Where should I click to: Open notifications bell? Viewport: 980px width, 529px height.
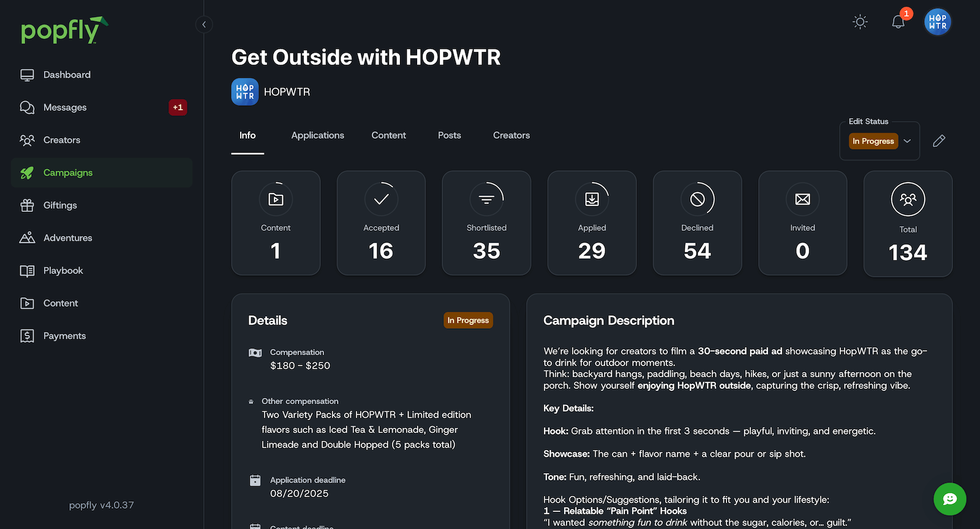pos(898,22)
